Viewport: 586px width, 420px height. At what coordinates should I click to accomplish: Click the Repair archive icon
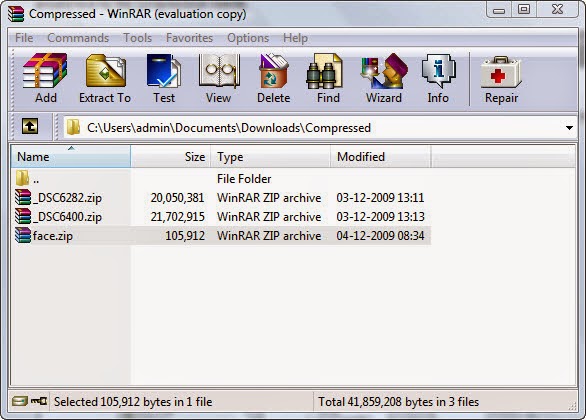point(501,72)
